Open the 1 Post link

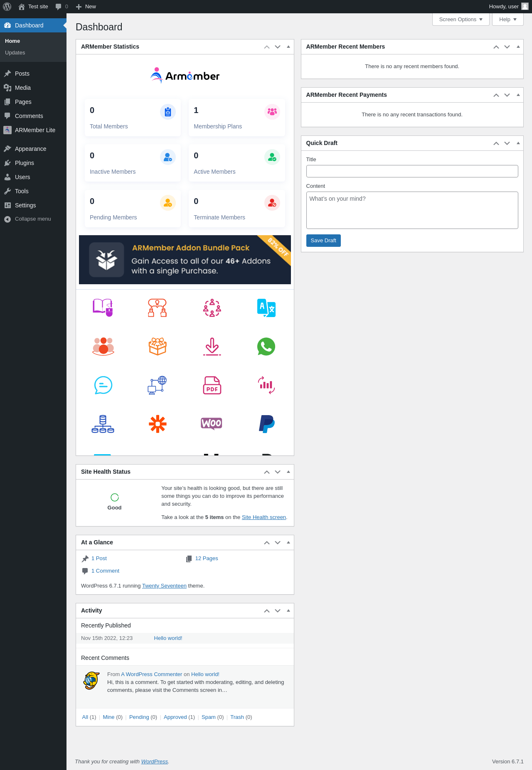coord(99,558)
